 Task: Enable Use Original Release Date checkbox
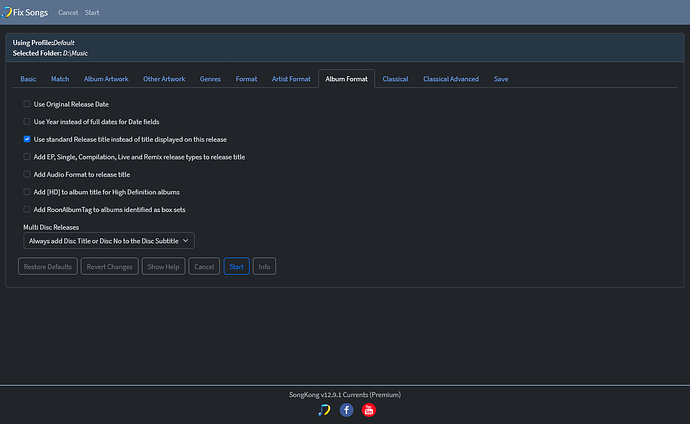27,104
